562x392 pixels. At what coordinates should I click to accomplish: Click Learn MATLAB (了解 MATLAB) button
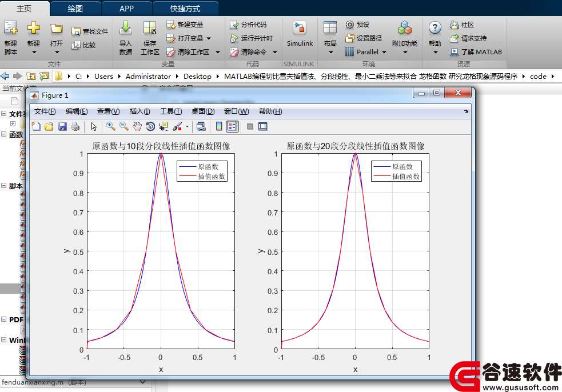[476, 52]
